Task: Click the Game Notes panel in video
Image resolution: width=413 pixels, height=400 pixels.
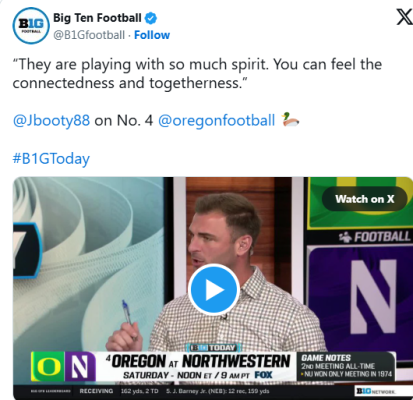Action: click(346, 366)
